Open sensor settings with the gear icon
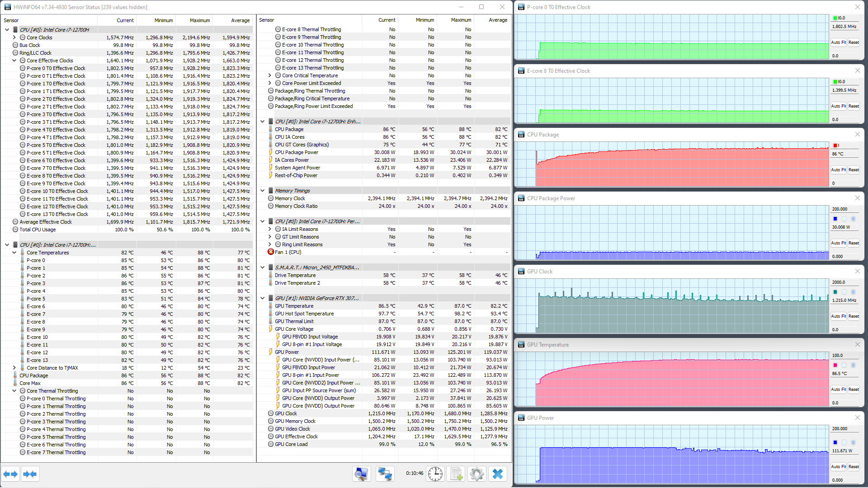Screen dimensions: 868x488 click(476, 474)
